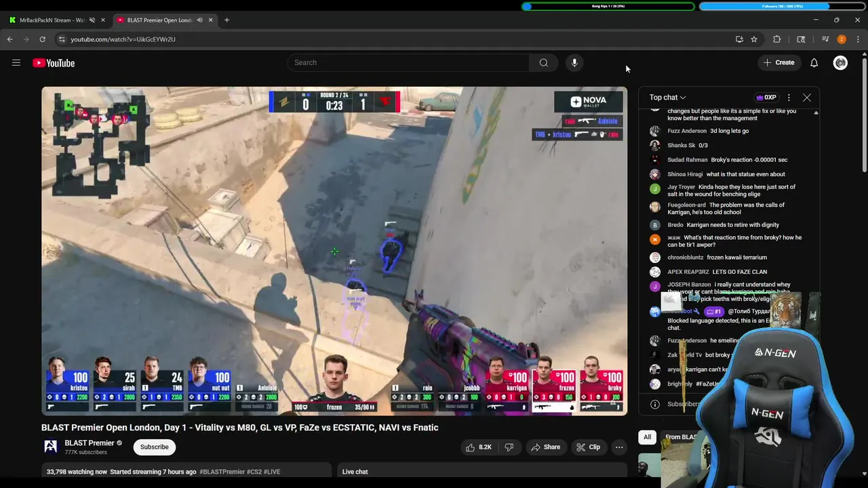This screenshot has height=488, width=868.
Task: Click Jay Troyer's avatar in chat
Action: pyautogui.click(x=655, y=189)
